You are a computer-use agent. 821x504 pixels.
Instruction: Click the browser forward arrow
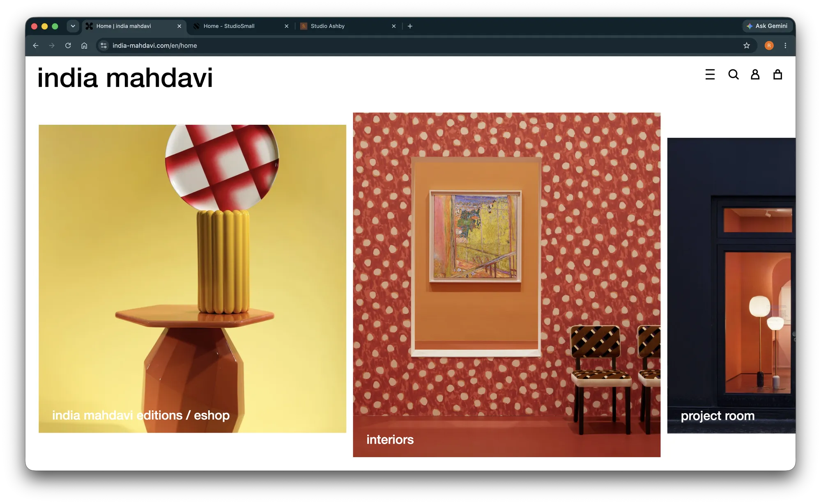pyautogui.click(x=52, y=46)
